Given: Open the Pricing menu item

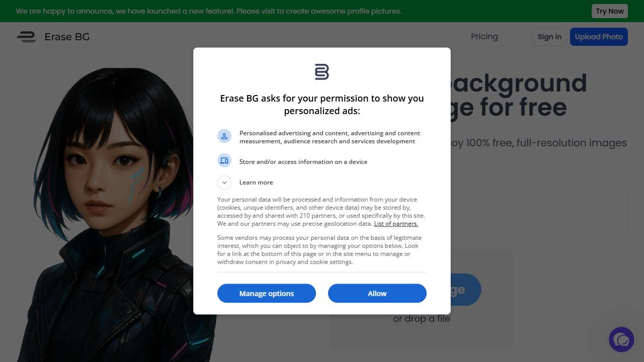Looking at the screenshot, I should click(x=485, y=36).
